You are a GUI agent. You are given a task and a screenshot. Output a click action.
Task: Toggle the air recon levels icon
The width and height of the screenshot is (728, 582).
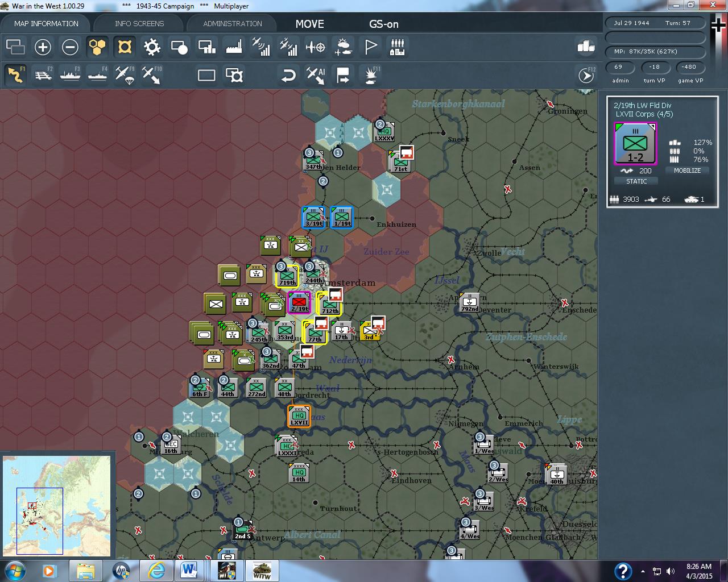tap(261, 47)
